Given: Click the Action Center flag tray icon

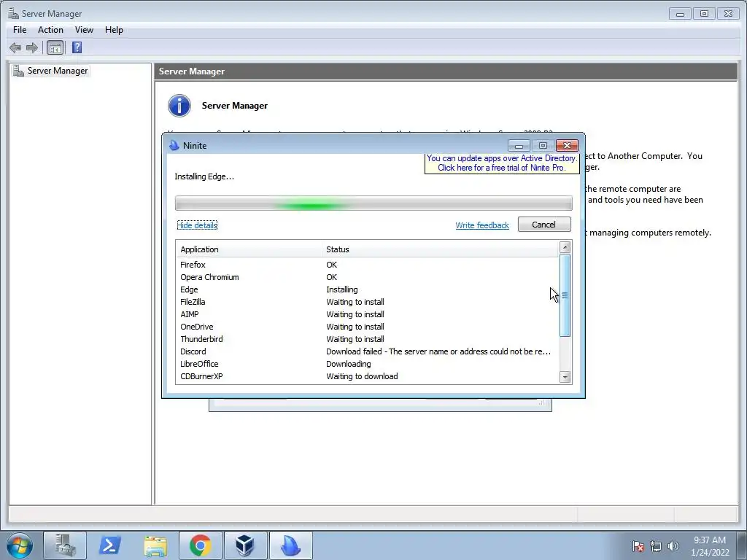Looking at the screenshot, I should click(638, 546).
